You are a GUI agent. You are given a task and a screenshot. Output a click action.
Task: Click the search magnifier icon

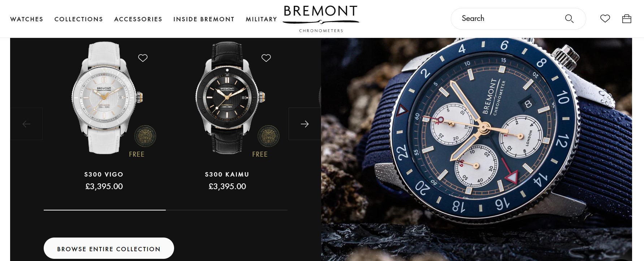569,19
